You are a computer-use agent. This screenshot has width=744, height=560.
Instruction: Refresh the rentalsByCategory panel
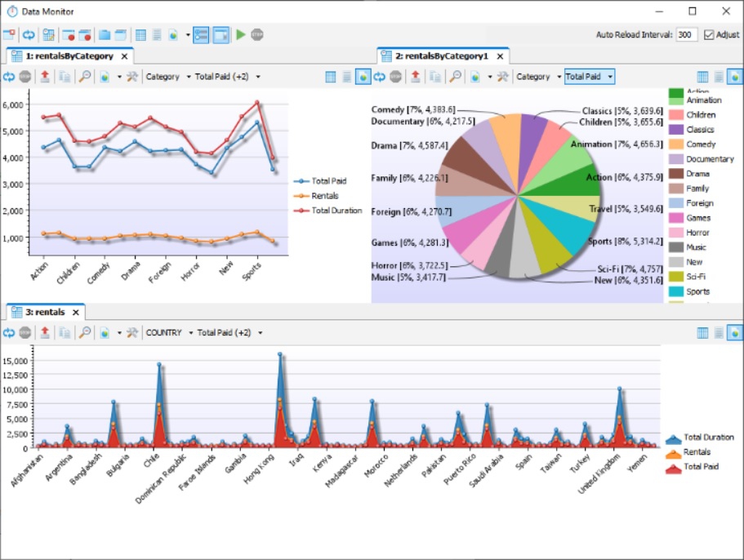9,77
